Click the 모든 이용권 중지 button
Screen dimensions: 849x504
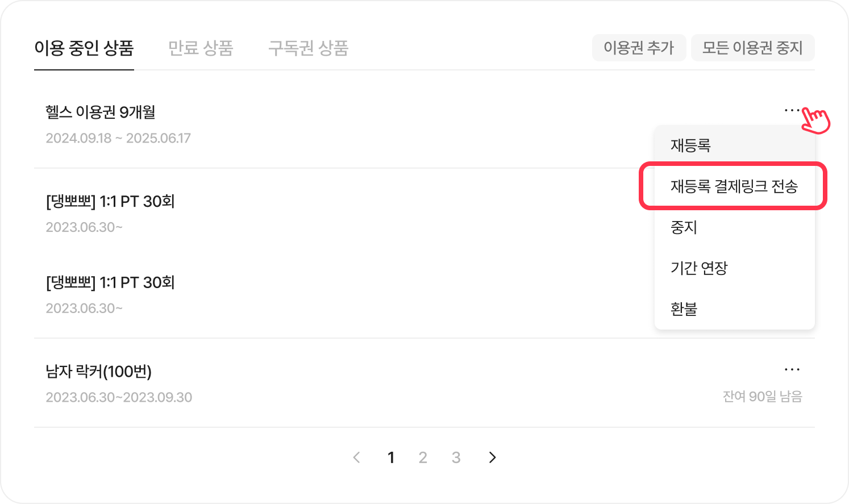click(752, 48)
